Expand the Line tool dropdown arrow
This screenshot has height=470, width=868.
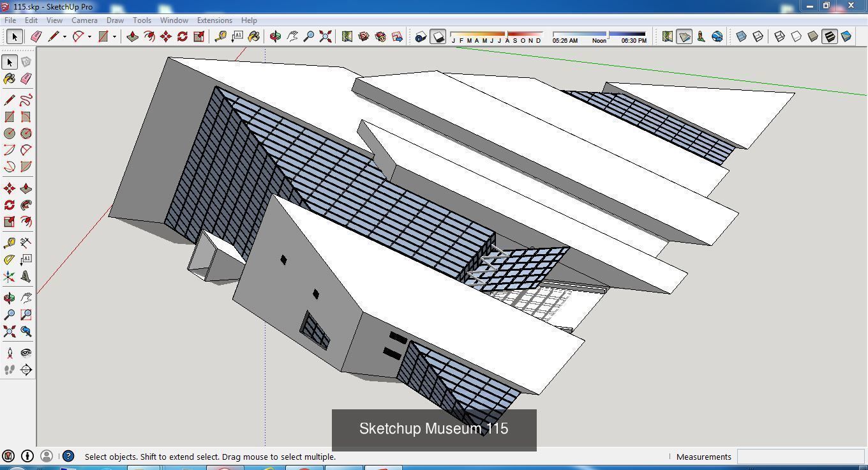pyautogui.click(x=64, y=36)
